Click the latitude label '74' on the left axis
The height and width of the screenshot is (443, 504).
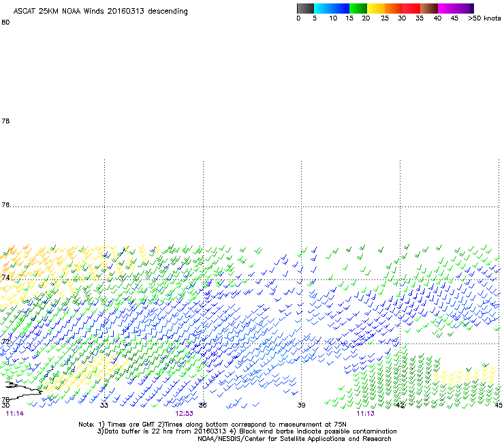5,277
